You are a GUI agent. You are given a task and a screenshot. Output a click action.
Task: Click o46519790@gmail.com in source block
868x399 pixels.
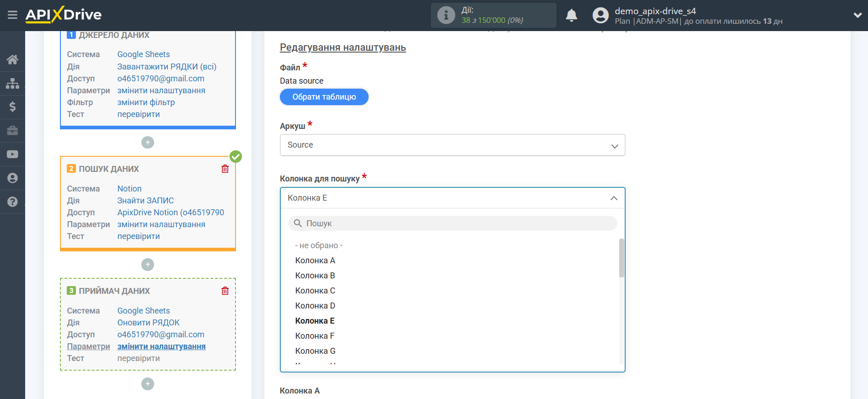[x=161, y=79]
